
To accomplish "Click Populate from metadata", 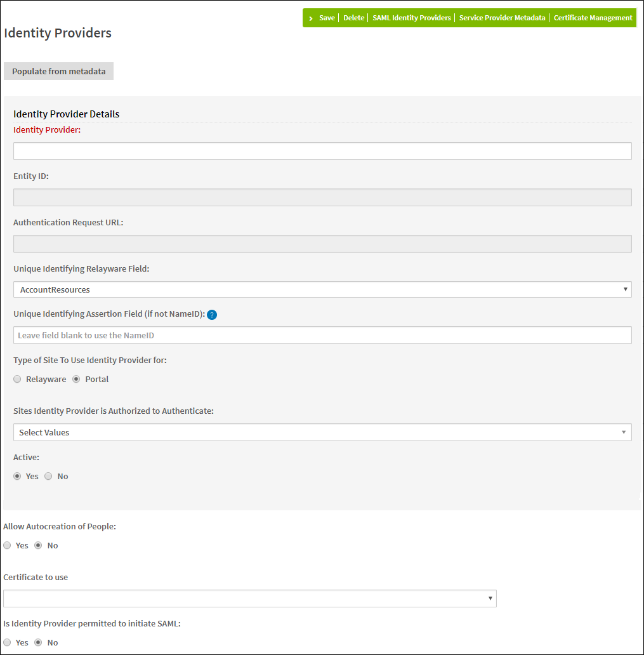I will click(x=58, y=71).
